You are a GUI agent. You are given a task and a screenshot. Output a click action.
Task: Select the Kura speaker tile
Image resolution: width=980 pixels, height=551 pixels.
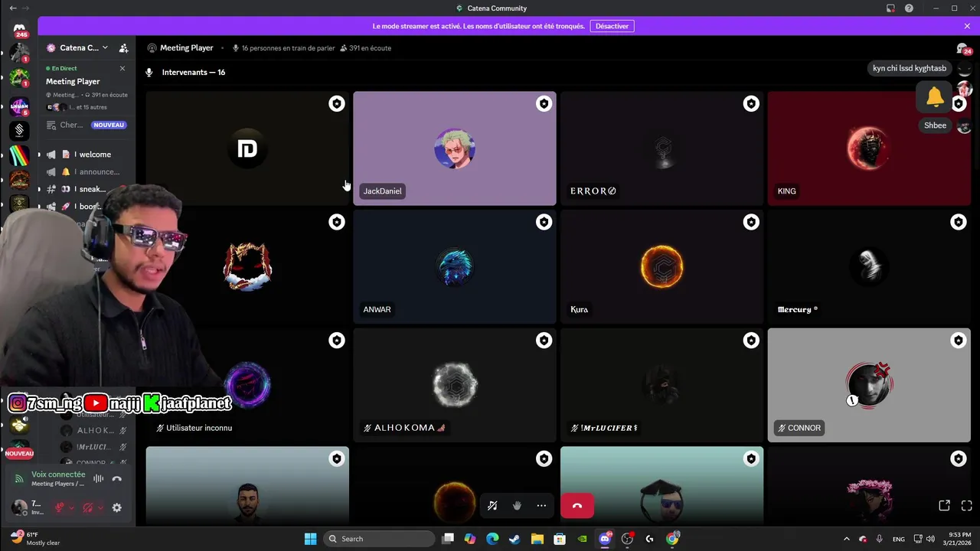pyautogui.click(x=662, y=267)
